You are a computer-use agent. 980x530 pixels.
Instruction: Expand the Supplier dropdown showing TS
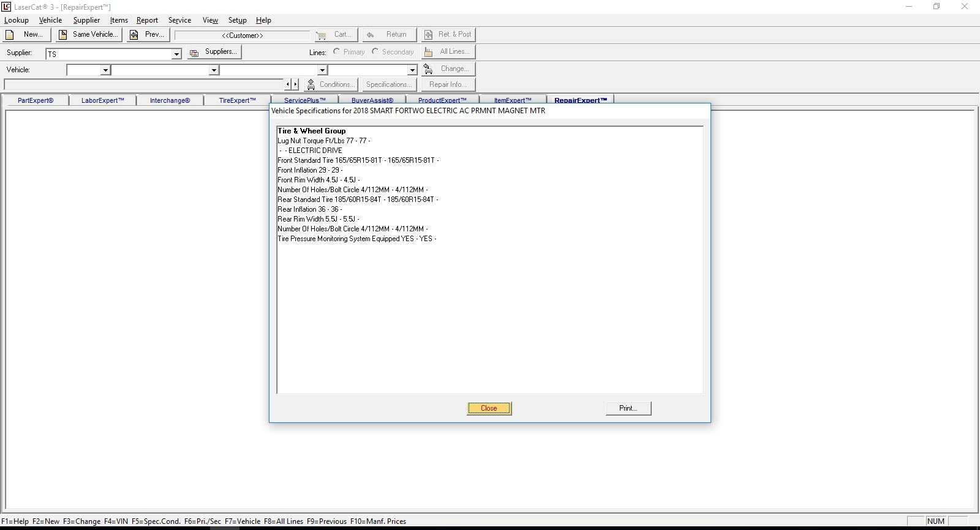click(176, 54)
